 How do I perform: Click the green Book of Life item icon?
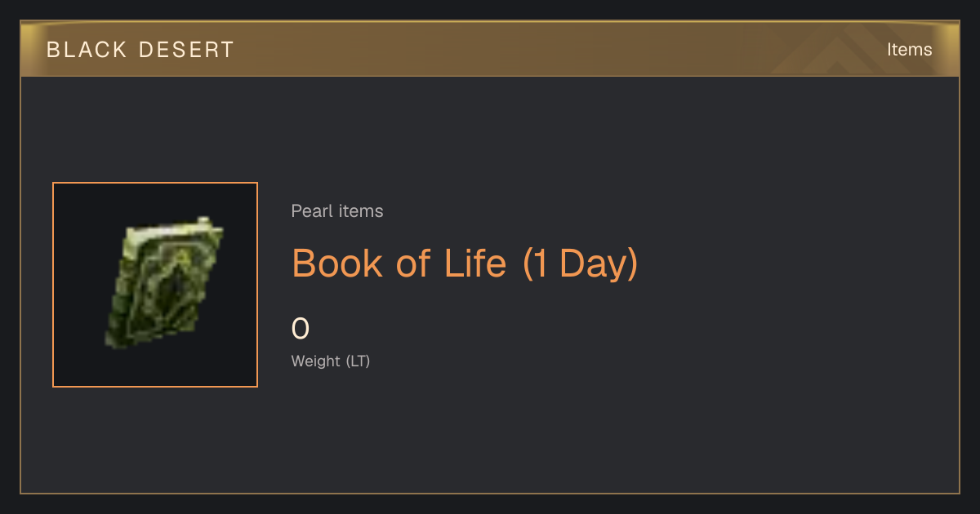click(x=164, y=283)
